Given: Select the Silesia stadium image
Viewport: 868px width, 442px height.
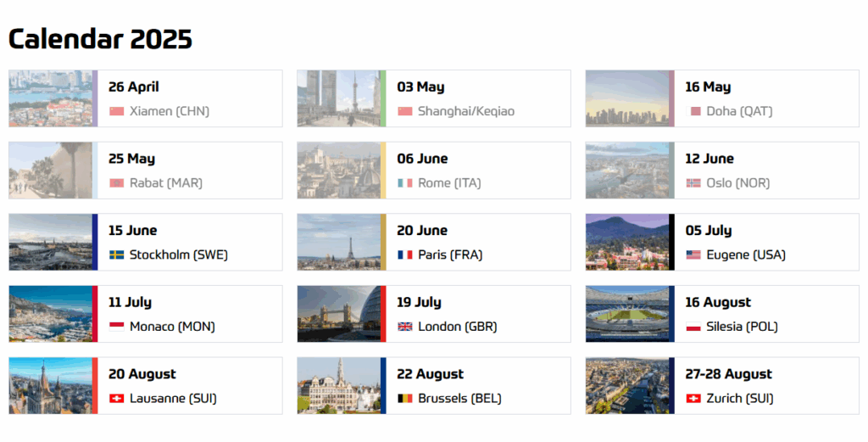Looking at the screenshot, I should point(627,314).
